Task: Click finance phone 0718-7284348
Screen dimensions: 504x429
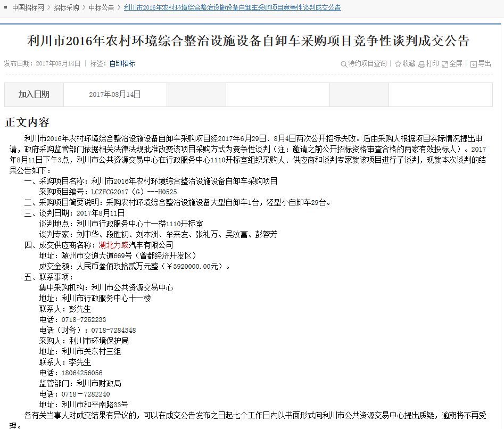Action: pos(113,331)
